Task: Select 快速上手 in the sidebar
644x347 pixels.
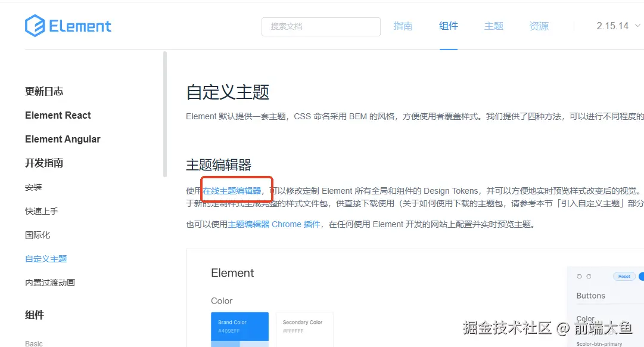Action: click(42, 211)
